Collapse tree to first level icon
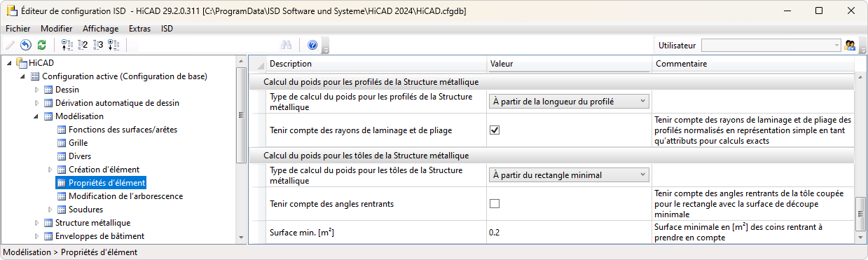This screenshot has height=260, width=868. 67,45
